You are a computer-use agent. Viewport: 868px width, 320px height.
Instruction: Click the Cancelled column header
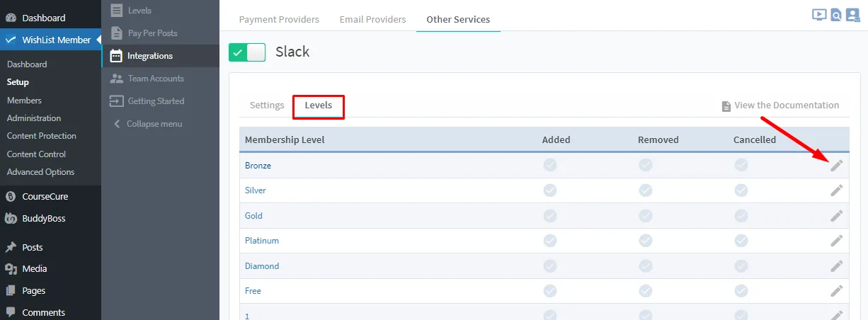tap(755, 139)
